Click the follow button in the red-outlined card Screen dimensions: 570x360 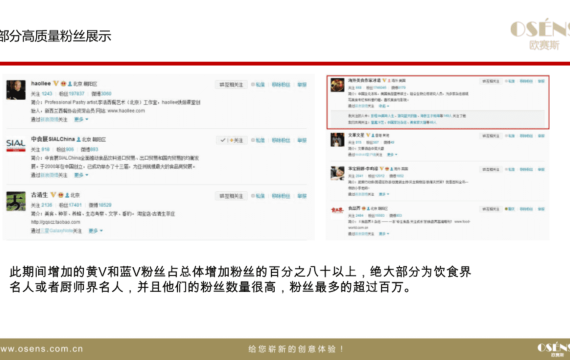[x=490, y=81]
